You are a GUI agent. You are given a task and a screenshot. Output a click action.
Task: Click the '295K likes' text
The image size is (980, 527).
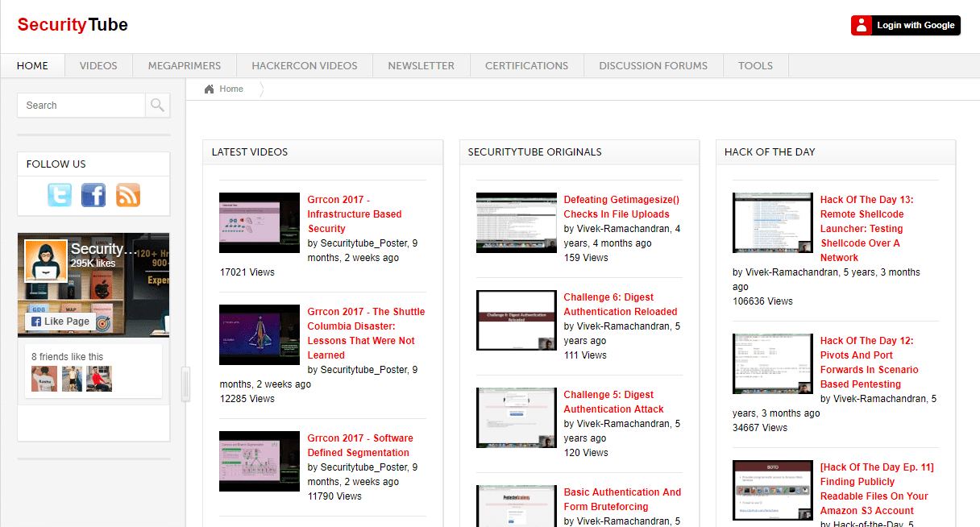click(x=93, y=263)
